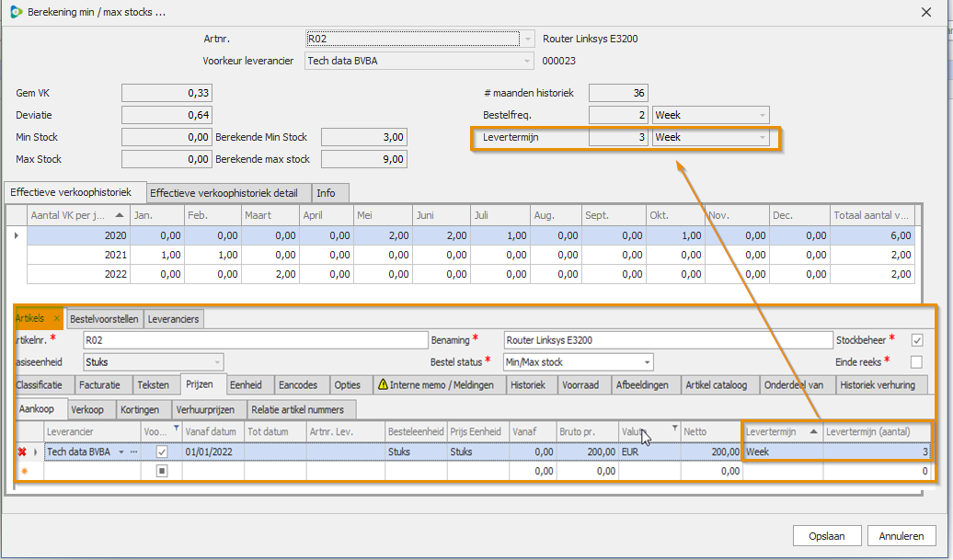Click the Levertermijn value field
The width and height of the screenshot is (953, 560).
[618, 138]
